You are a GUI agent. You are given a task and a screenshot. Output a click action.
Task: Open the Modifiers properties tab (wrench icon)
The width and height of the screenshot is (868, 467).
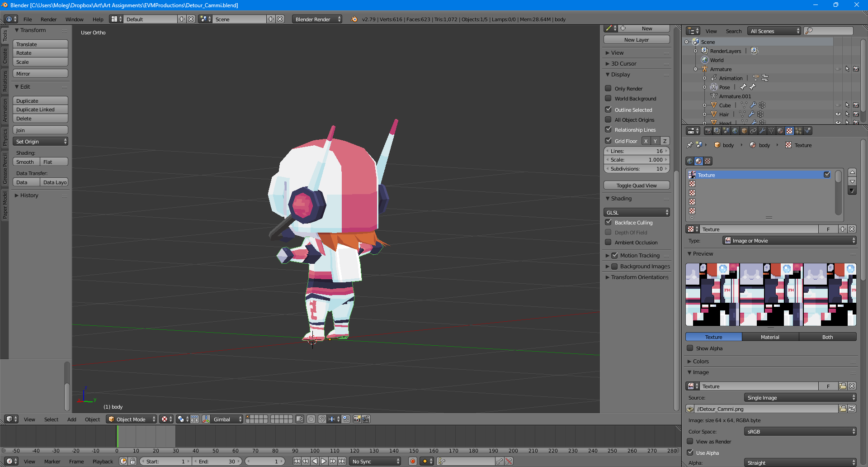pyautogui.click(x=762, y=131)
